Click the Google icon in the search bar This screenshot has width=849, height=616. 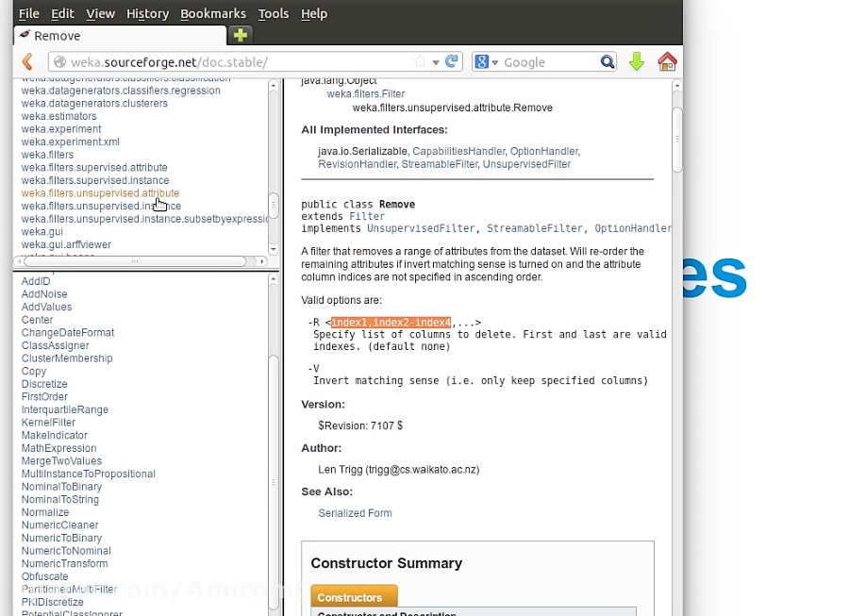coord(481,60)
